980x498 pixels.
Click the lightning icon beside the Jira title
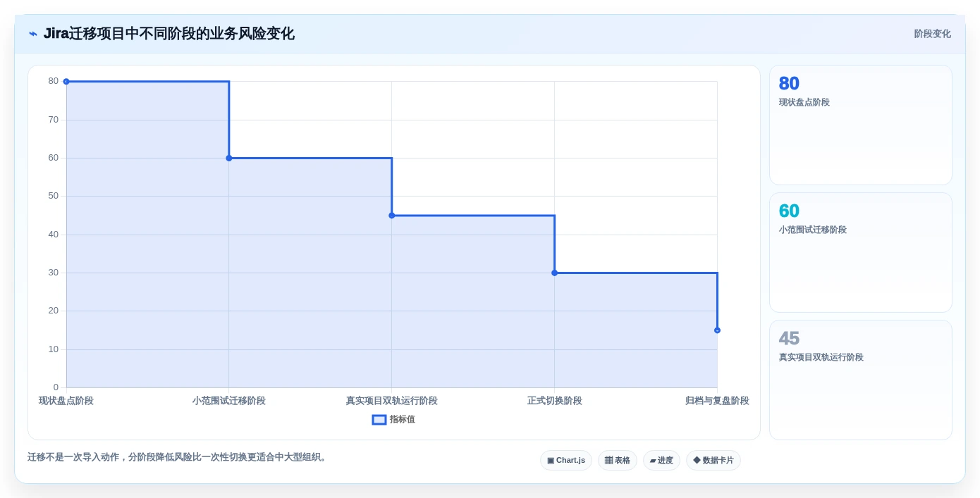(33, 34)
